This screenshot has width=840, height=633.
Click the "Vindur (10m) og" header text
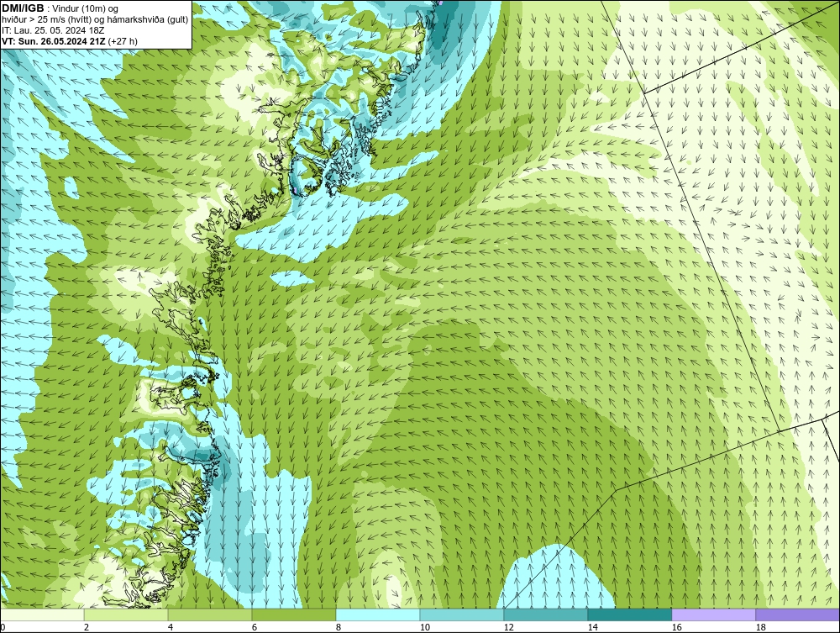coord(87,9)
